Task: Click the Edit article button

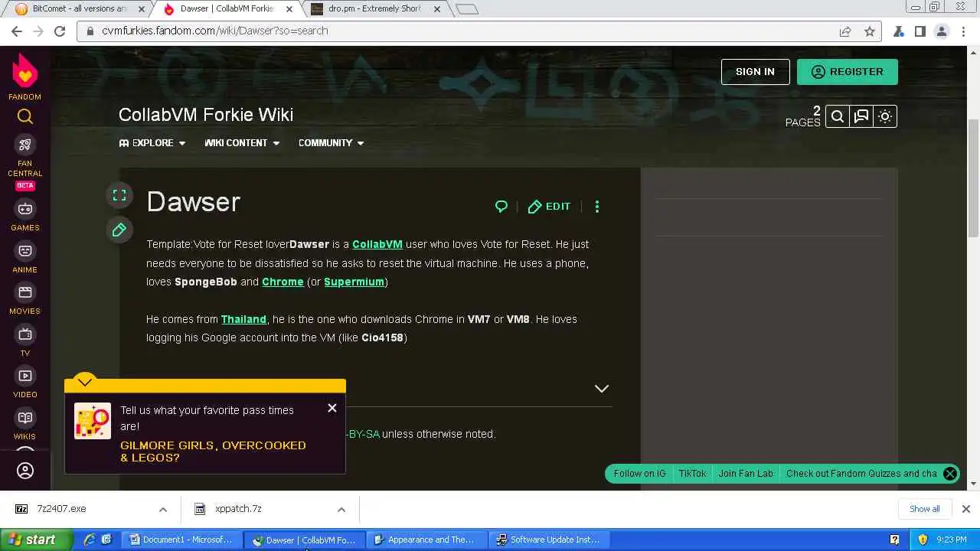Action: coord(549,207)
